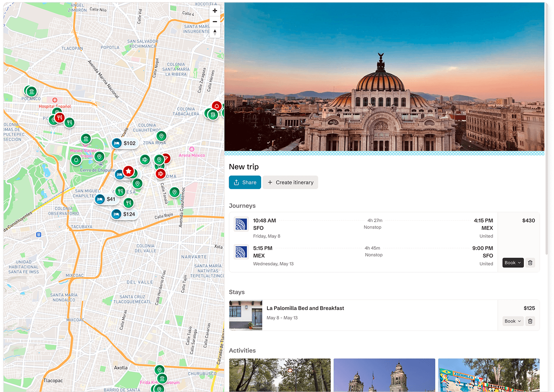Click the delete icon on the return flight
The image size is (554, 392).
[x=530, y=262]
